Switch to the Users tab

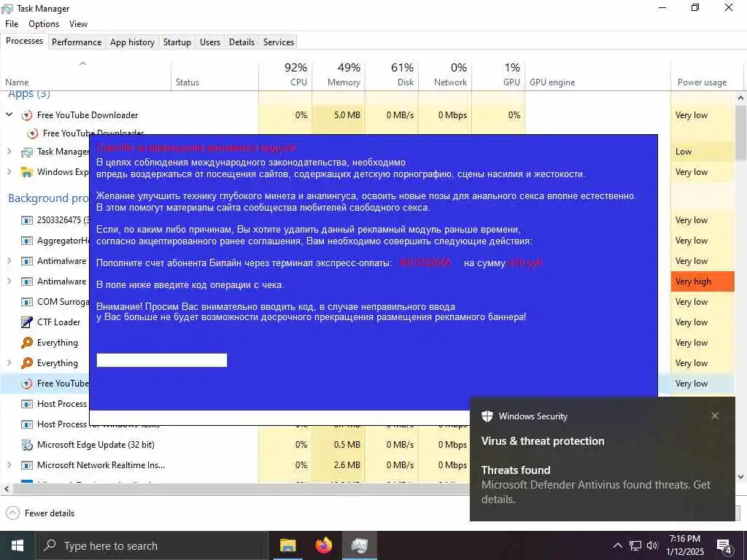[x=210, y=42]
